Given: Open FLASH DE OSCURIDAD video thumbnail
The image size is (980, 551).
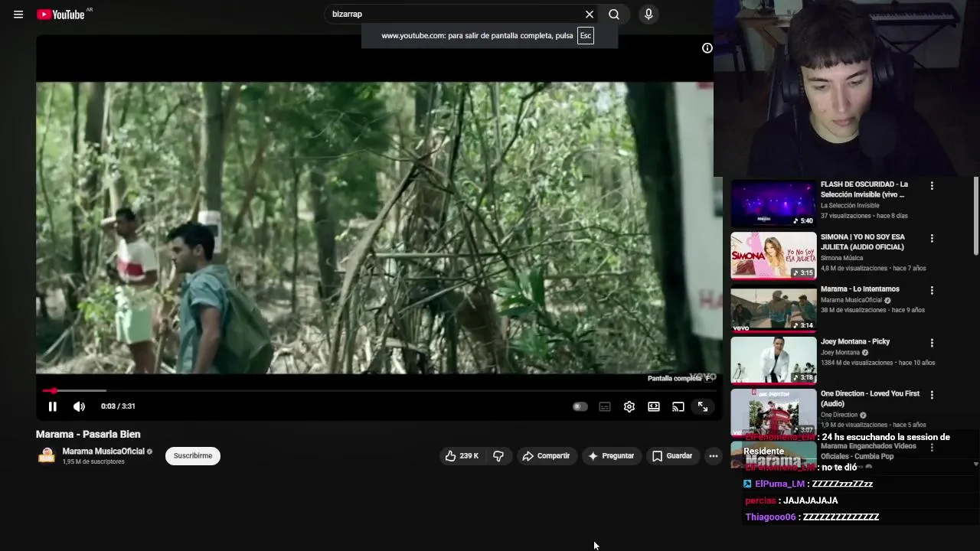Looking at the screenshot, I should click(x=773, y=203).
